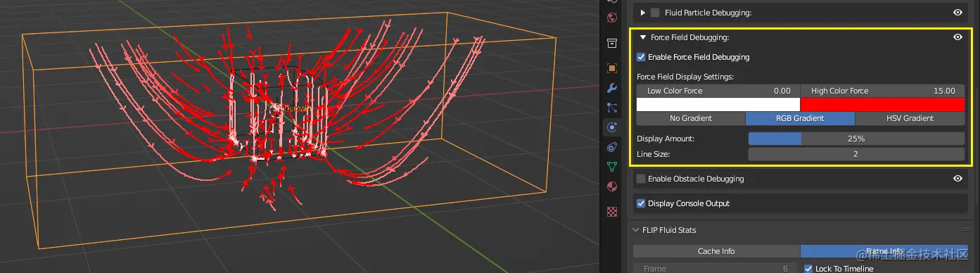This screenshot has height=273, width=980.
Task: Click the white low color swatch
Action: 718,104
